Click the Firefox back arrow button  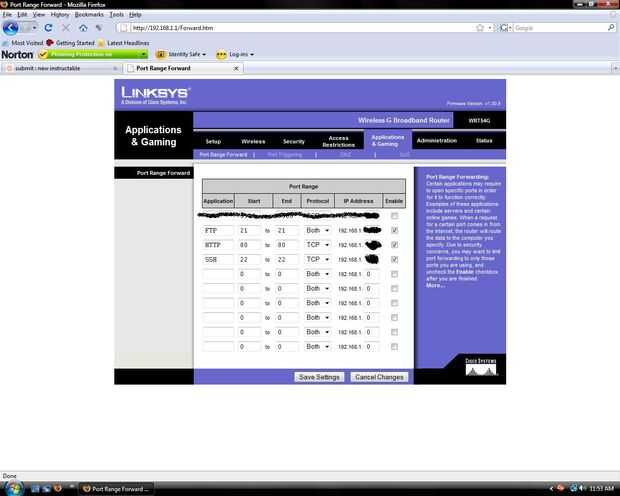10,28
